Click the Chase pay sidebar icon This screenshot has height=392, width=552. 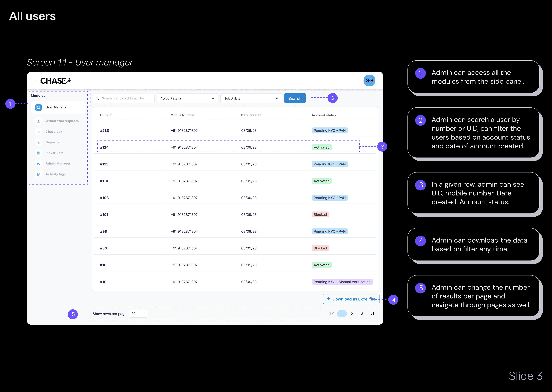[x=38, y=132]
